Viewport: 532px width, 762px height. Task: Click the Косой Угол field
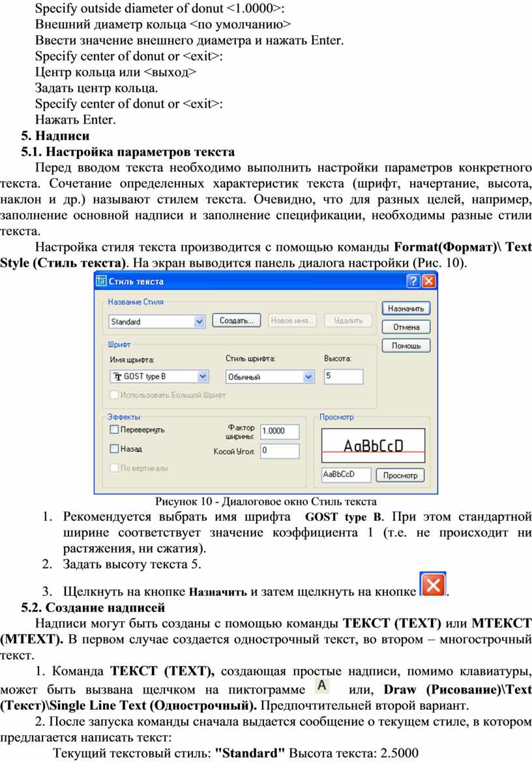click(x=280, y=451)
